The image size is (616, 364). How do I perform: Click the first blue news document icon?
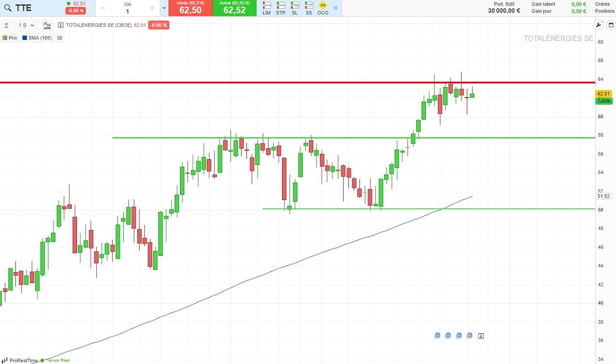437,336
